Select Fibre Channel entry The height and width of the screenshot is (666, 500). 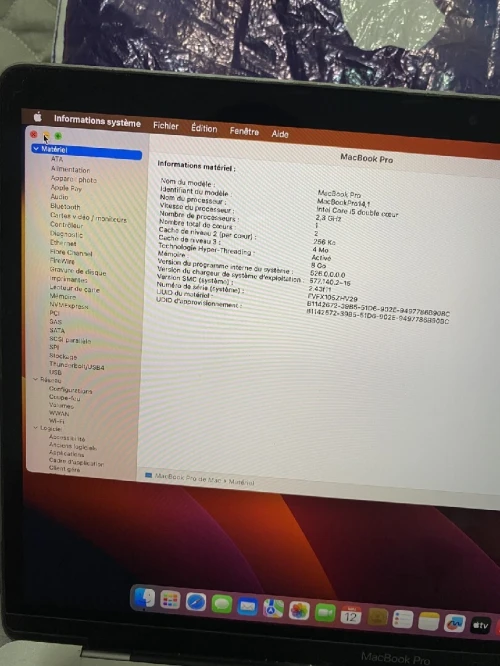71,252
